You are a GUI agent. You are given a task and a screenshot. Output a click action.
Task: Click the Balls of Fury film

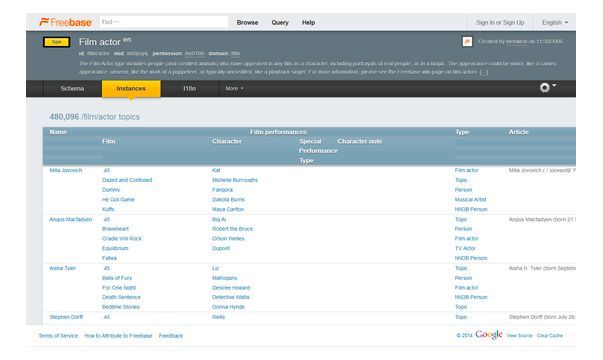[x=117, y=278]
